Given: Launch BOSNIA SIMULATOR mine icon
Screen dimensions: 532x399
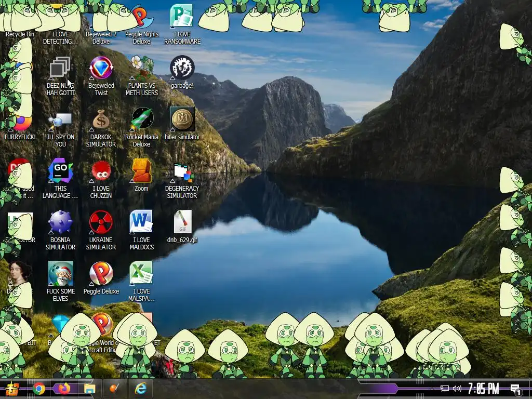Looking at the screenshot, I should (60, 231).
